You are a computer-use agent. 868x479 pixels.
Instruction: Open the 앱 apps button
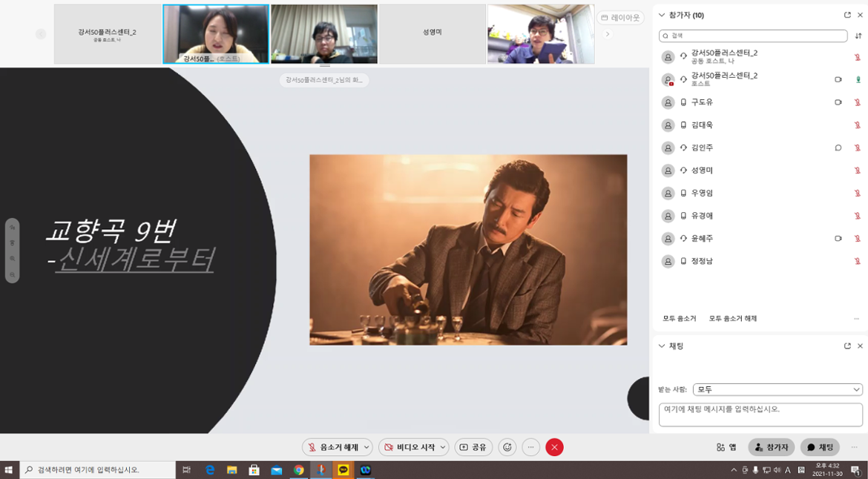[726, 447]
